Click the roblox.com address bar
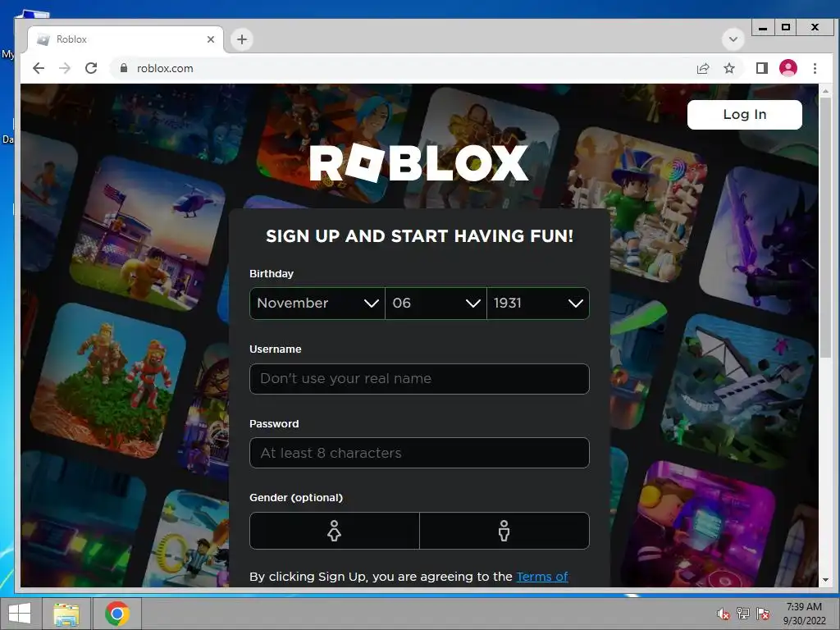840x630 pixels. point(402,68)
